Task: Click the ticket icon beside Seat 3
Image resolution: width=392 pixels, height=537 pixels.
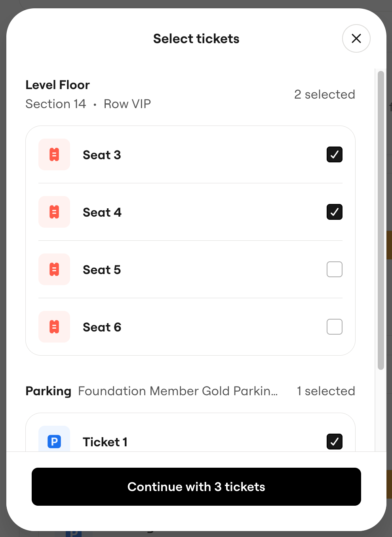Action: click(x=54, y=154)
